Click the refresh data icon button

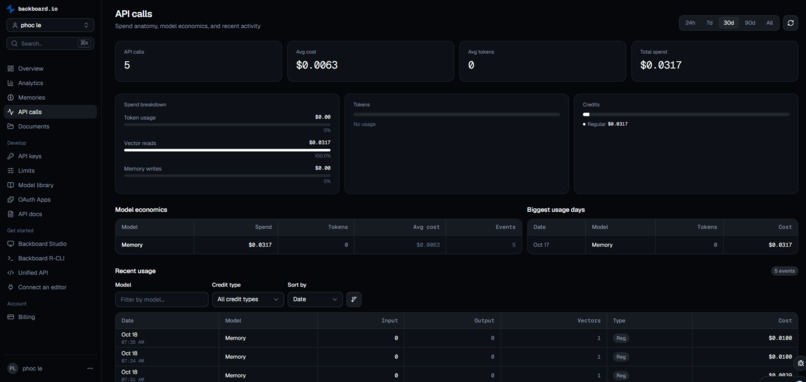coord(791,23)
